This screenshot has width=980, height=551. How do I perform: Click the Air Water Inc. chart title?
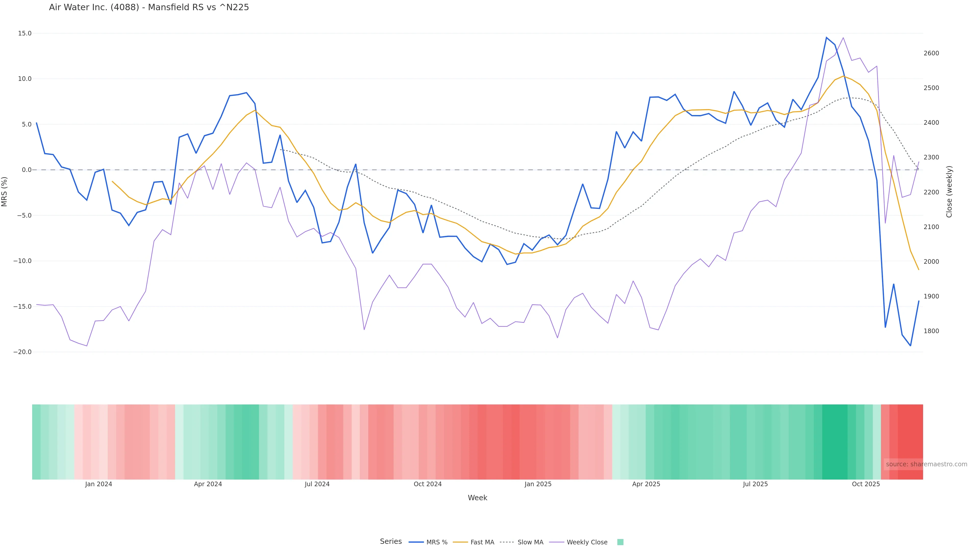(x=149, y=7)
